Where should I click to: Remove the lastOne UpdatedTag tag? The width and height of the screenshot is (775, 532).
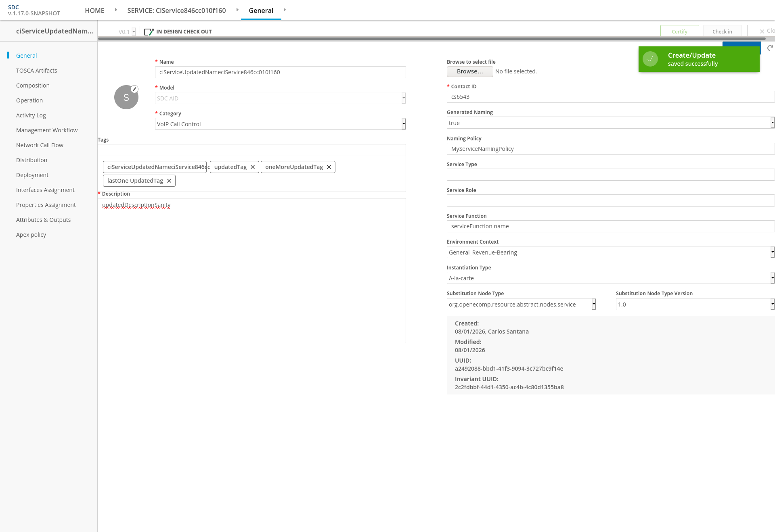169,181
